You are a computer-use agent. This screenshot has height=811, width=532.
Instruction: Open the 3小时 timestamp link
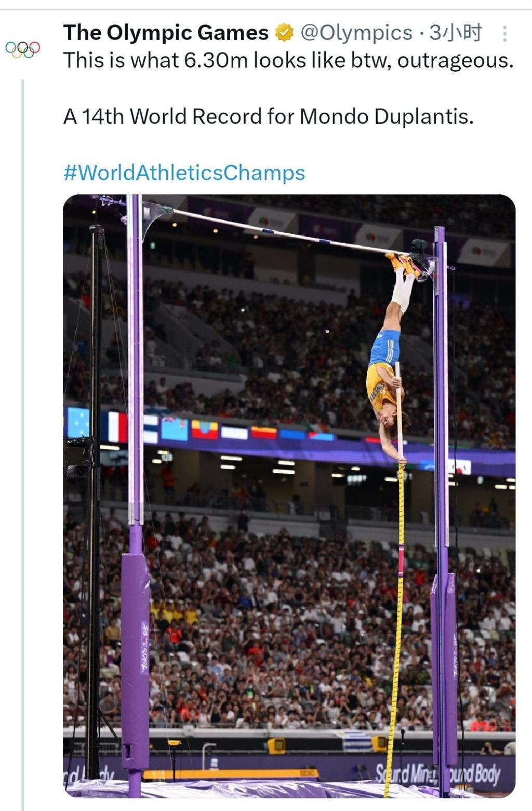pyautogui.click(x=455, y=33)
